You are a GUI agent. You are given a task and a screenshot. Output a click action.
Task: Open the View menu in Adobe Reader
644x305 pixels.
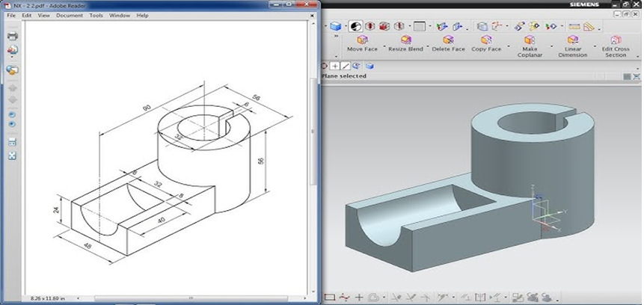[43, 15]
